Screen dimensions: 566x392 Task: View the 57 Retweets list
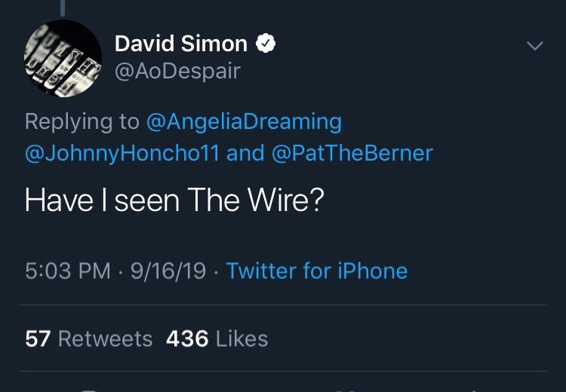click(88, 338)
